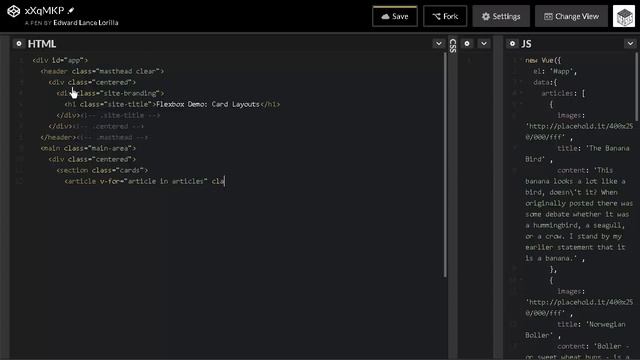640x360 pixels.
Task: Click the "el: '#app'" line in JS
Action: (555, 71)
